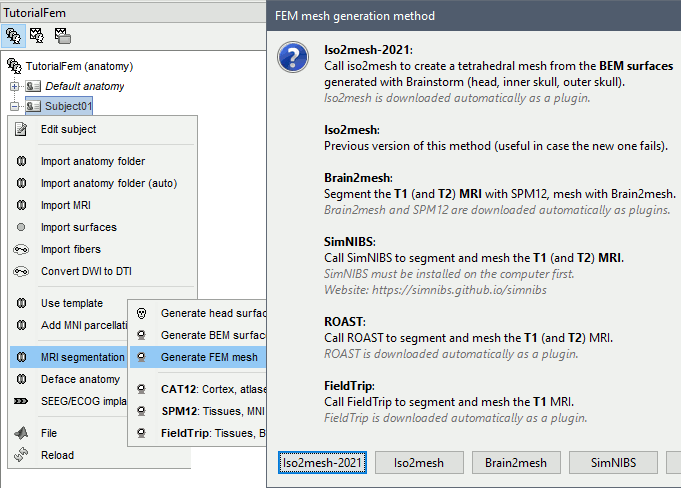Switch to functional data by conditions view icon
The height and width of the screenshot is (488, 681).
(62, 35)
